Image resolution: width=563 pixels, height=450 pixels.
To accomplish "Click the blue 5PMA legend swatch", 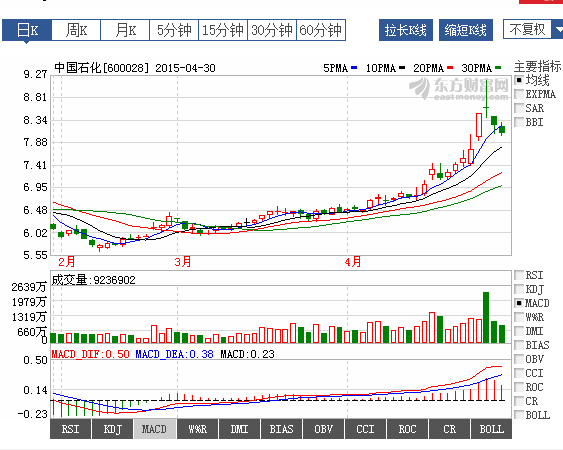I will pyautogui.click(x=354, y=68).
